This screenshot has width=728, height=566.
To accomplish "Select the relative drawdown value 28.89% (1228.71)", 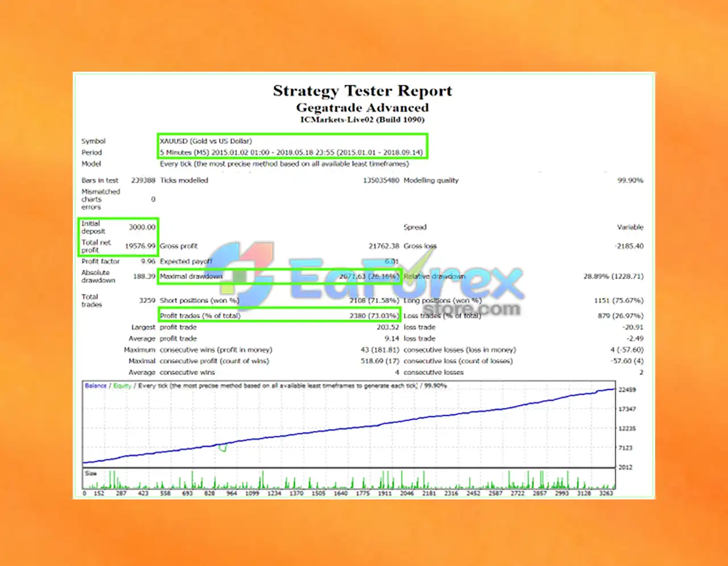I will [614, 276].
